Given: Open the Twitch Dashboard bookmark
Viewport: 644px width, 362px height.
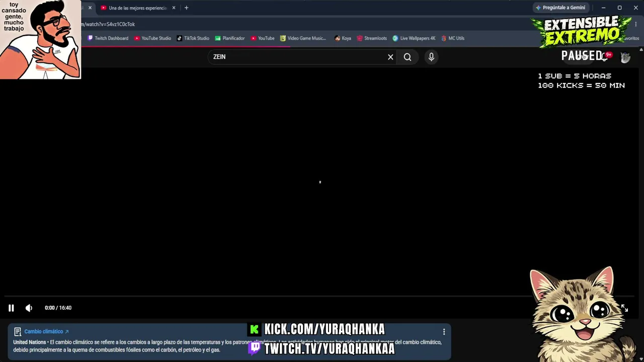Looking at the screenshot, I should coord(108,38).
